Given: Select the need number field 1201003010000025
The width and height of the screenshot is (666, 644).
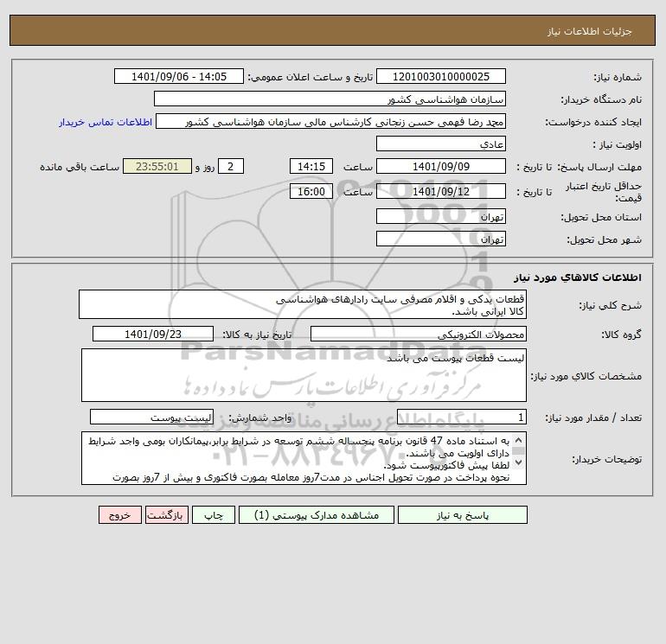Looking at the screenshot, I should [441, 76].
